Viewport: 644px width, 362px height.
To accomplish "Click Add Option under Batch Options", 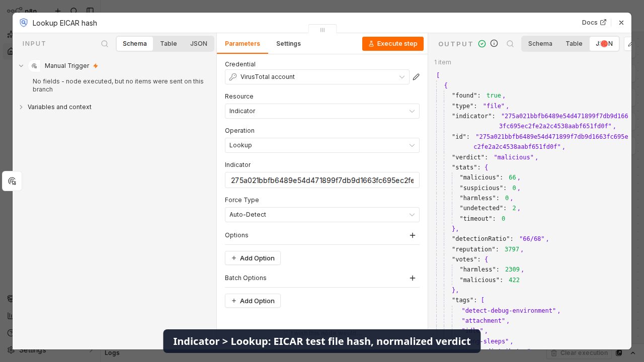I will click(253, 301).
